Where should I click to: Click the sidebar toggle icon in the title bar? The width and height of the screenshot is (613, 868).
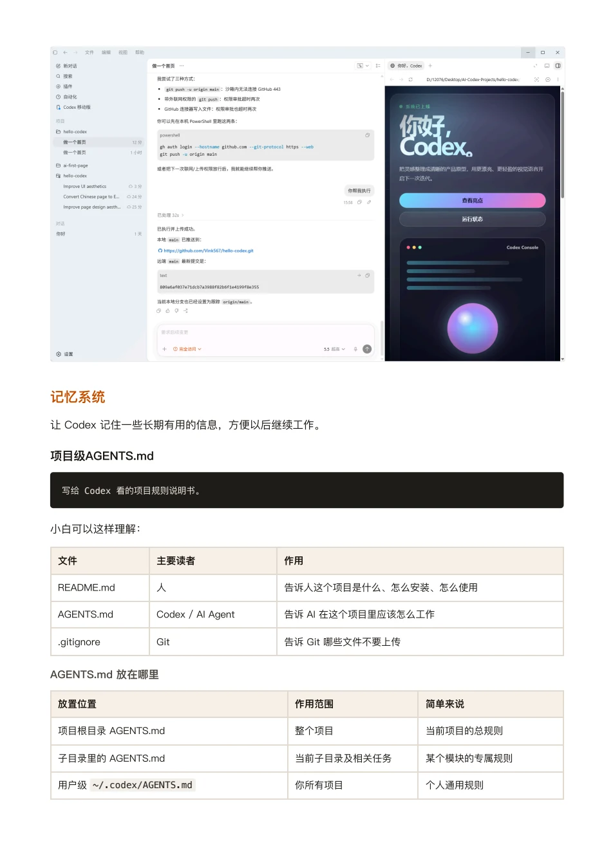pyautogui.click(x=55, y=52)
